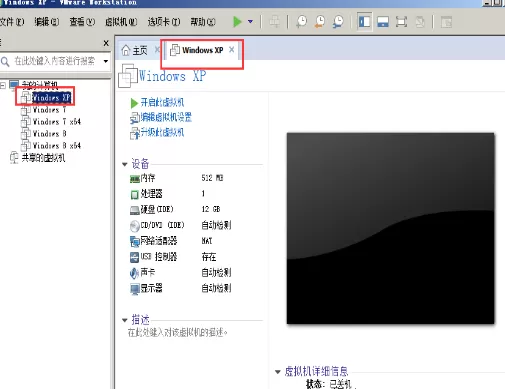The height and width of the screenshot is (389, 505).
Task: Click the green power-on play icon in toolbar
Action: pos(237,22)
